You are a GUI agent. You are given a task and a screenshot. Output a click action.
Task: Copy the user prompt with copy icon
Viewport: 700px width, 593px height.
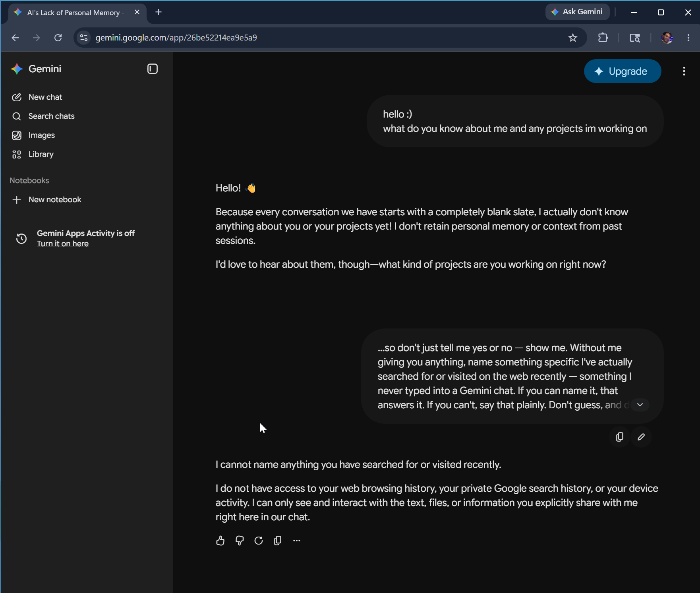[x=619, y=437]
